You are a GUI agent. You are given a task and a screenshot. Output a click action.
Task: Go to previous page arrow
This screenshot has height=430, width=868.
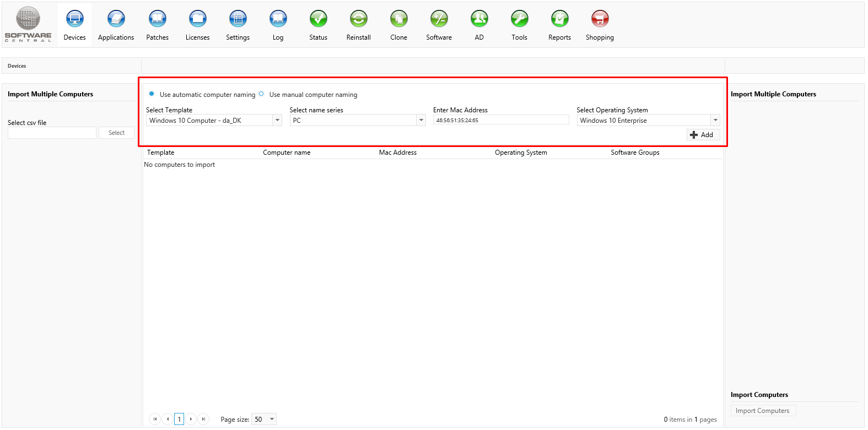(x=168, y=419)
